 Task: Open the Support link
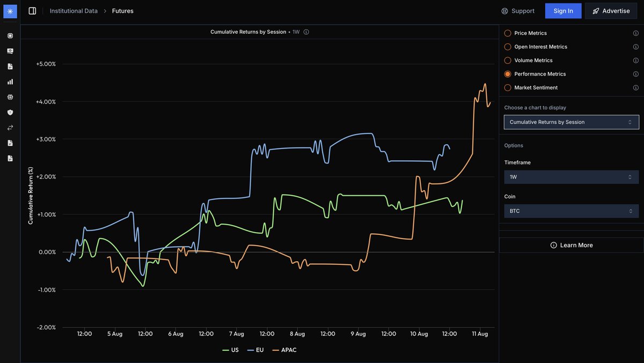pyautogui.click(x=518, y=11)
